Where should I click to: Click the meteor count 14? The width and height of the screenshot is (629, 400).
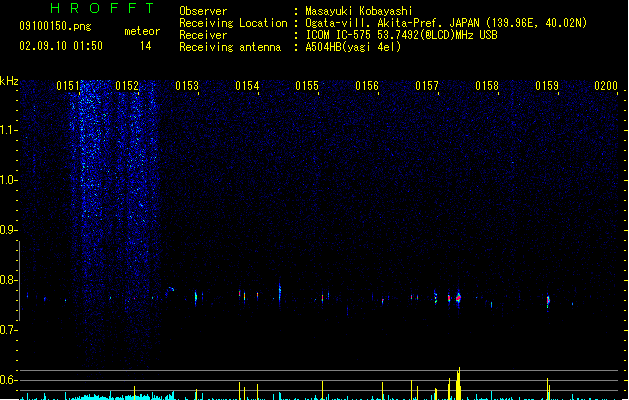[146, 46]
